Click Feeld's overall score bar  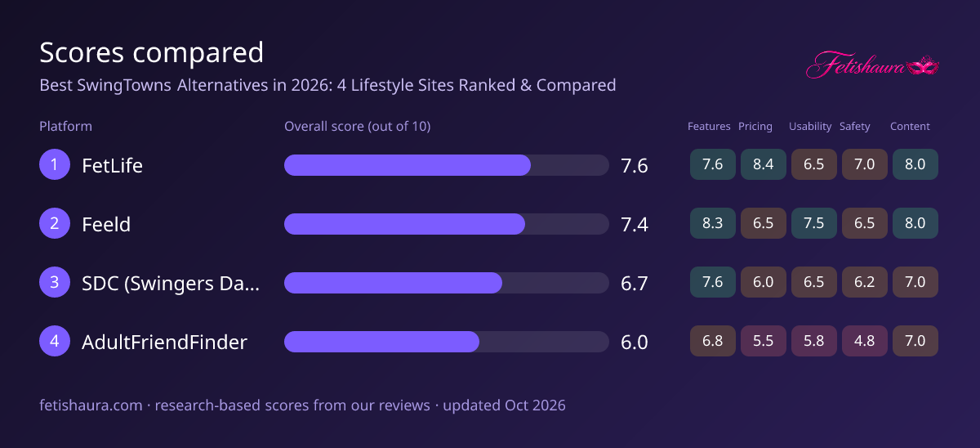[x=446, y=224]
